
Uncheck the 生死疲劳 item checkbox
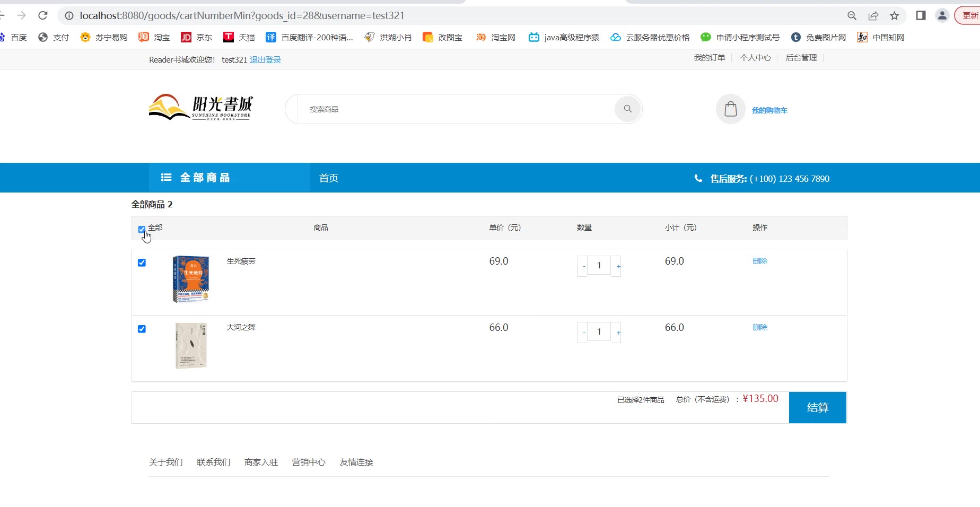[142, 263]
